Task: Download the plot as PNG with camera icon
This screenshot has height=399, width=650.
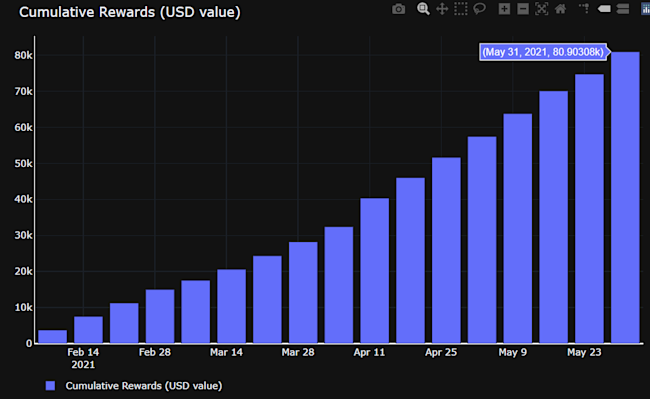Action: pos(398,9)
